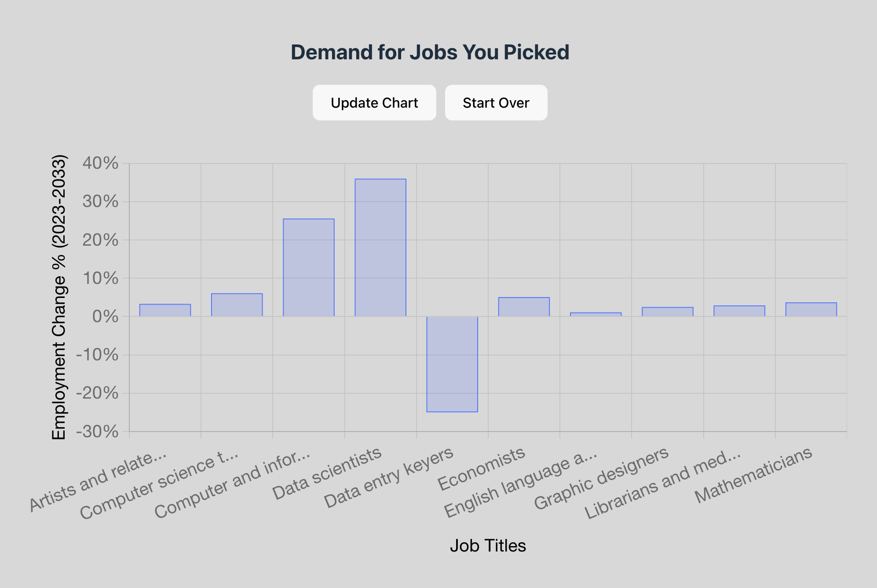The width and height of the screenshot is (877, 588).
Task: Select the Data entry keyers negative bar
Action: point(451,365)
